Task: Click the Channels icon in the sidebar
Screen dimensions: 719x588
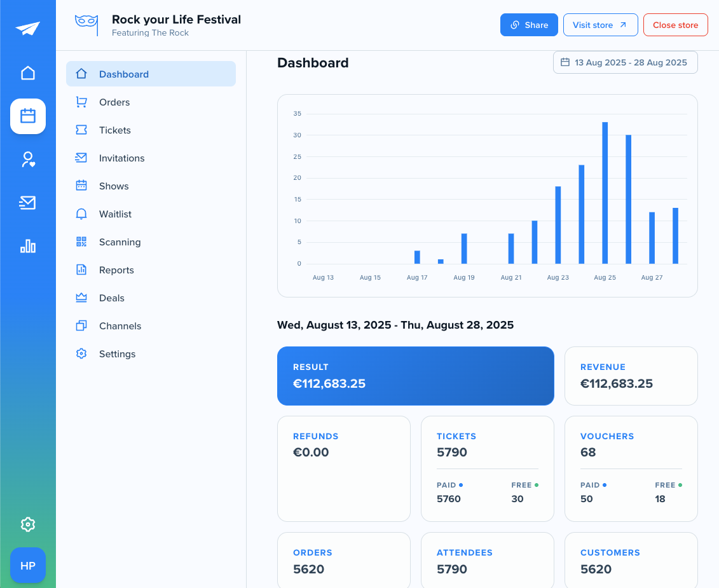Action: coord(81,325)
